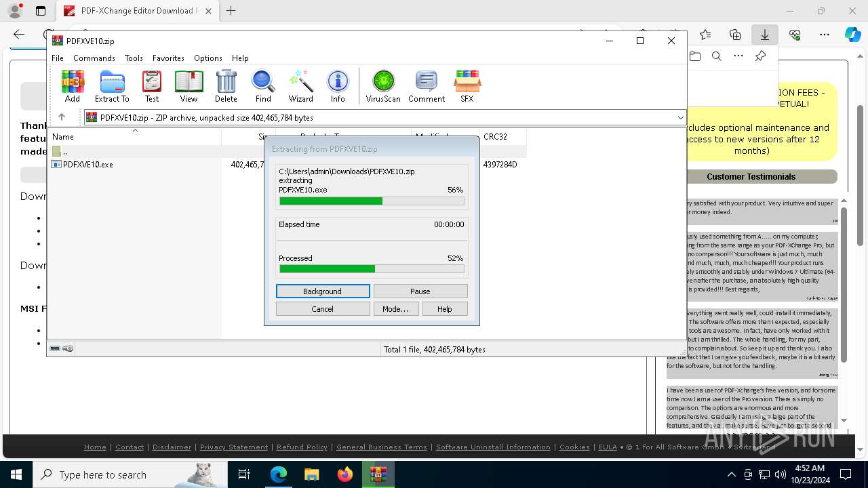Run the VirusScan bug icon
This screenshot has height=488, width=868.
point(383,86)
